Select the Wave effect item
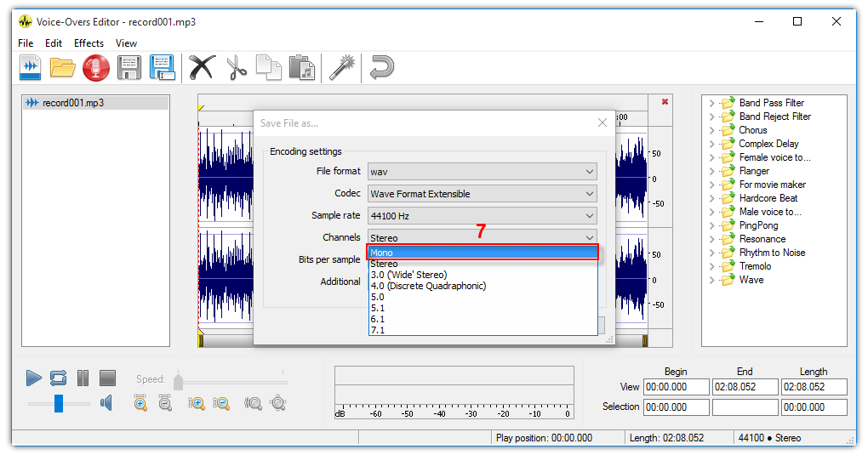 (x=751, y=280)
